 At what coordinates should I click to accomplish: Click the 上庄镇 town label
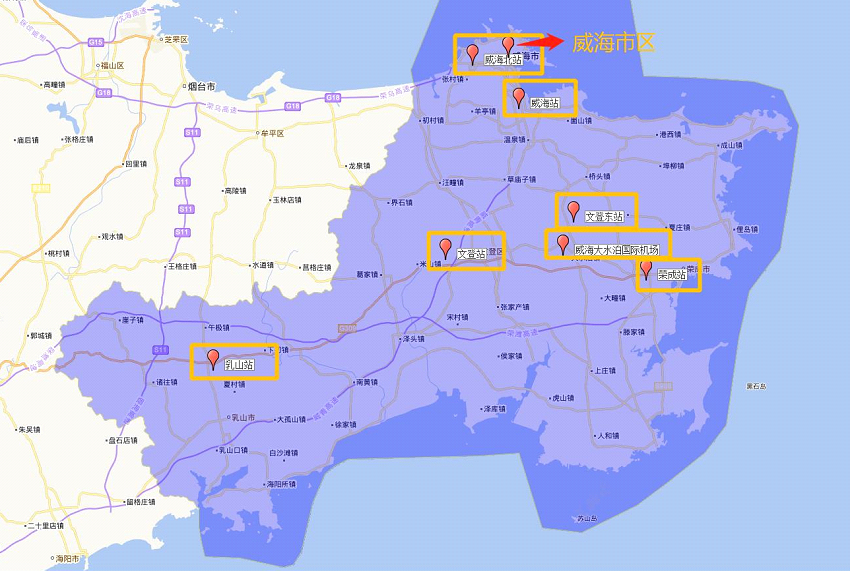pos(605,371)
